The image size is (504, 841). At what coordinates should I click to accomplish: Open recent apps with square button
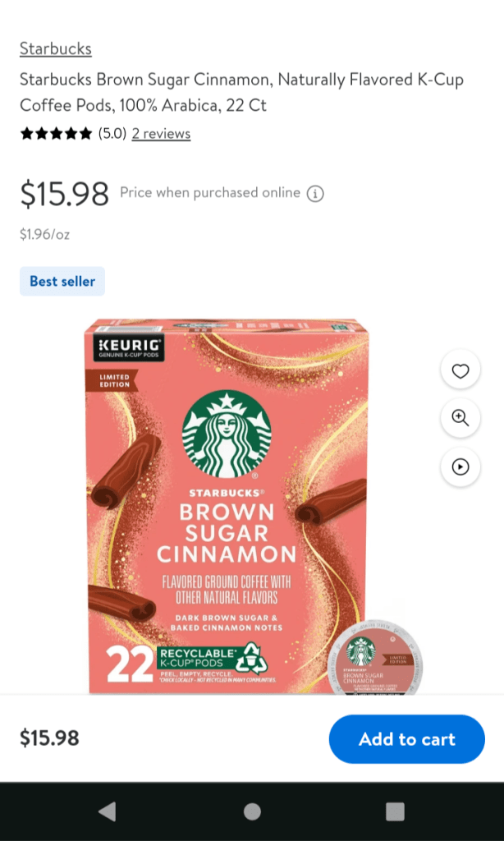point(395,811)
